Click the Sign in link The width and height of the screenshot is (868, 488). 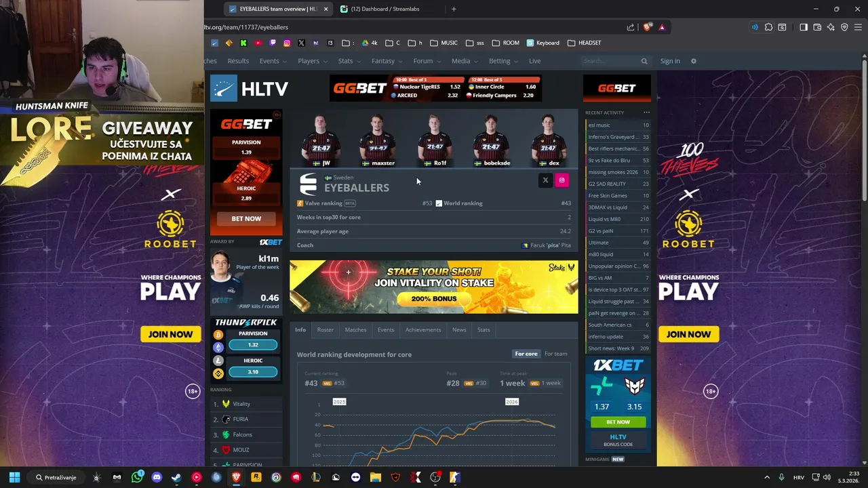pos(670,61)
